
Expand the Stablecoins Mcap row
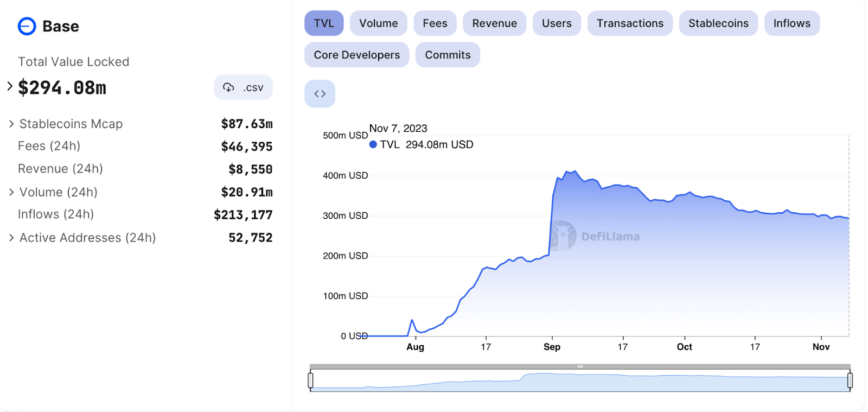click(11, 124)
